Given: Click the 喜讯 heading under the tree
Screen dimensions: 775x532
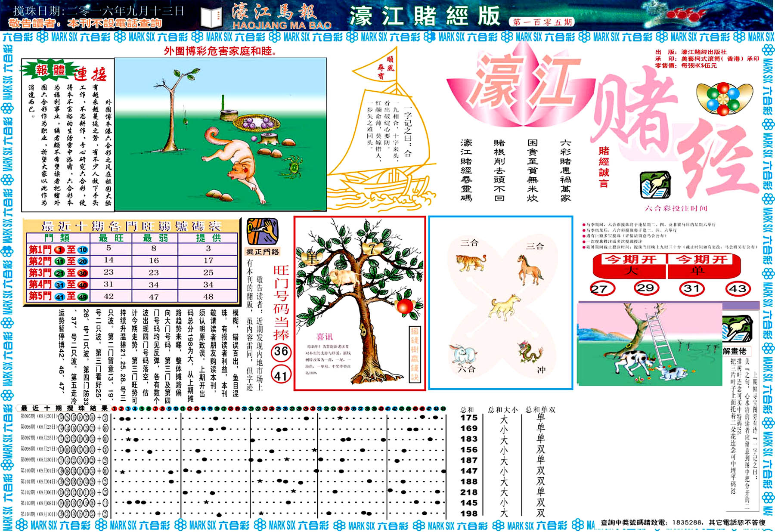Looking at the screenshot, I should [x=325, y=337].
